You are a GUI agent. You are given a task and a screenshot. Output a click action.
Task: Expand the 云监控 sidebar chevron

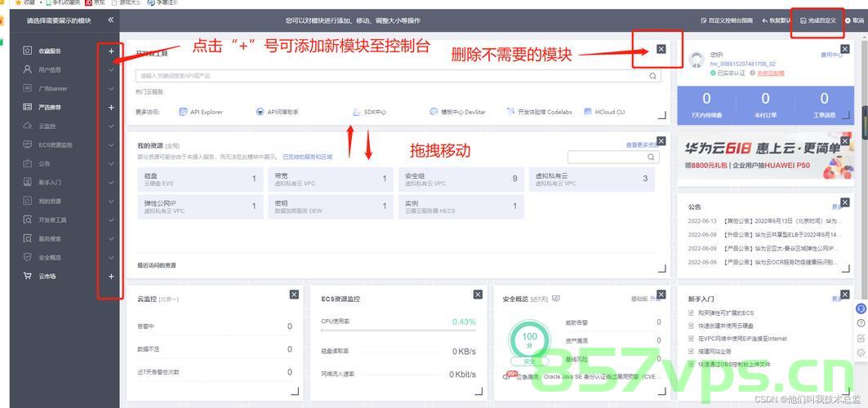(111, 126)
